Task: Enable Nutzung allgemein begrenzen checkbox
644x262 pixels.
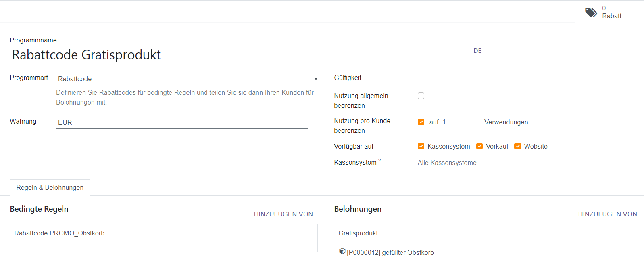Action: (x=421, y=96)
